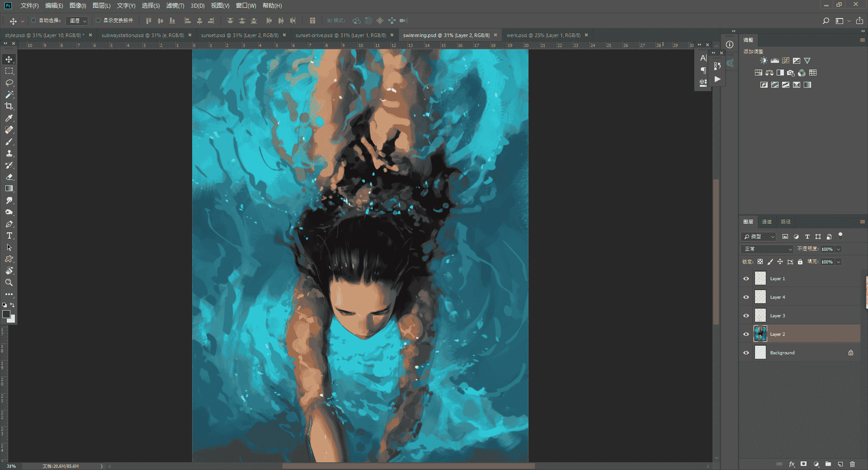Select the Brush tool
This screenshot has height=470, width=868.
coord(9,142)
